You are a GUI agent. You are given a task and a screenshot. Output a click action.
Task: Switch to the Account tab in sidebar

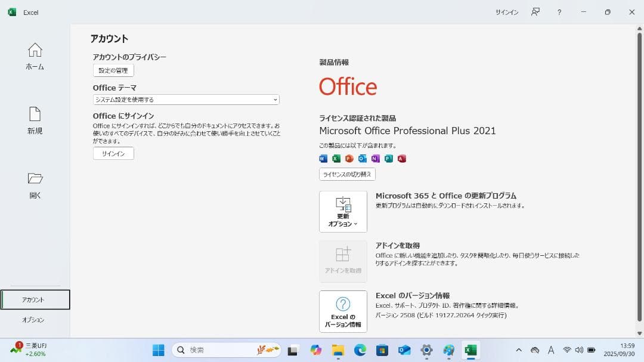(x=35, y=299)
